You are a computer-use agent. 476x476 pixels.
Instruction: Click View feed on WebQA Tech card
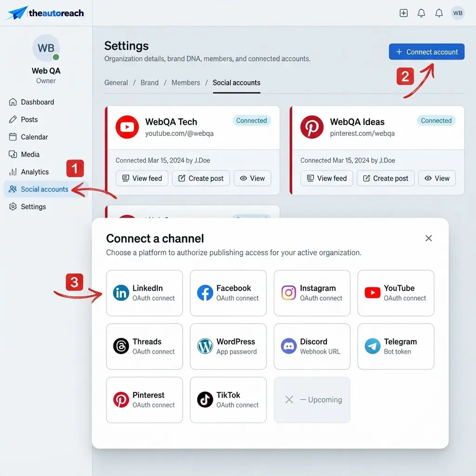coord(142,178)
